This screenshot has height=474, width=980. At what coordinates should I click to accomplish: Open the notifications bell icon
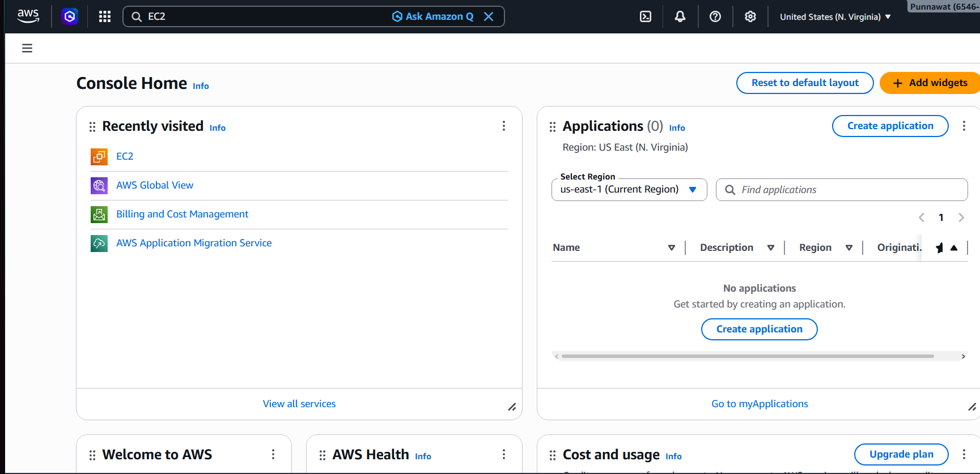coord(680,16)
